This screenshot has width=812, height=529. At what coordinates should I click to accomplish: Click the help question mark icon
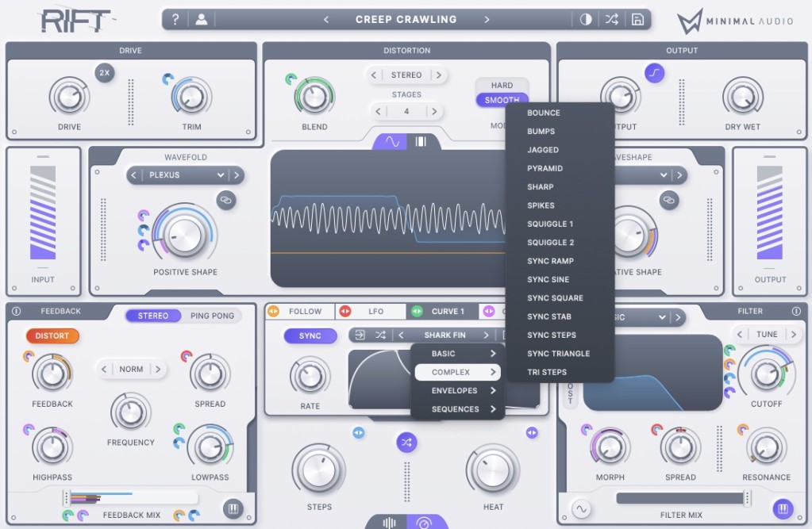pos(175,20)
